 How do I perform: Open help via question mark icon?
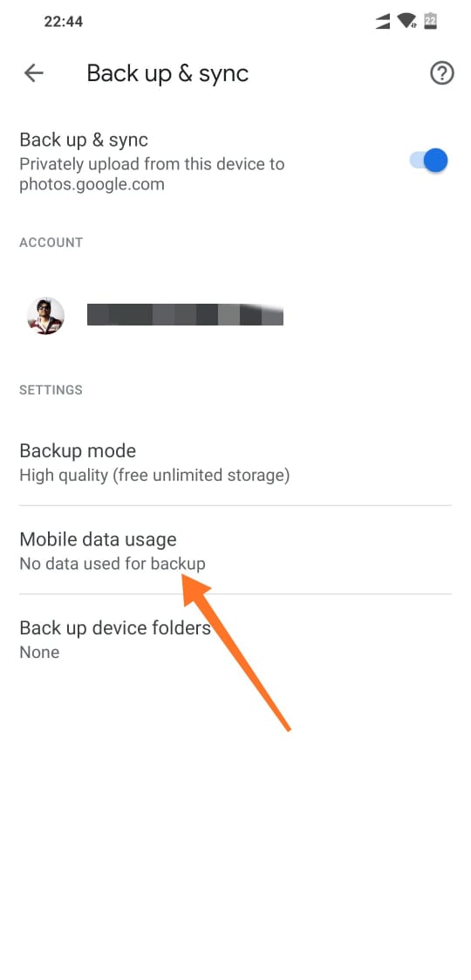441,74
